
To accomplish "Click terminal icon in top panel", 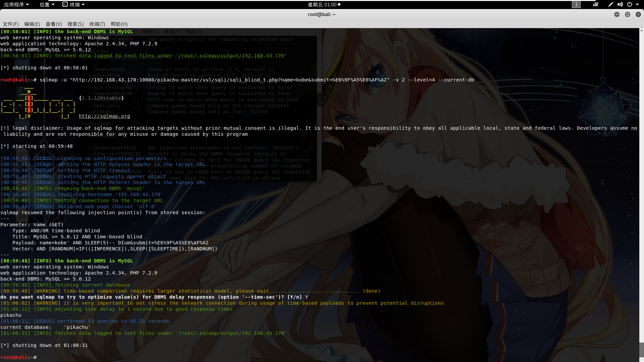I will [x=65, y=4].
